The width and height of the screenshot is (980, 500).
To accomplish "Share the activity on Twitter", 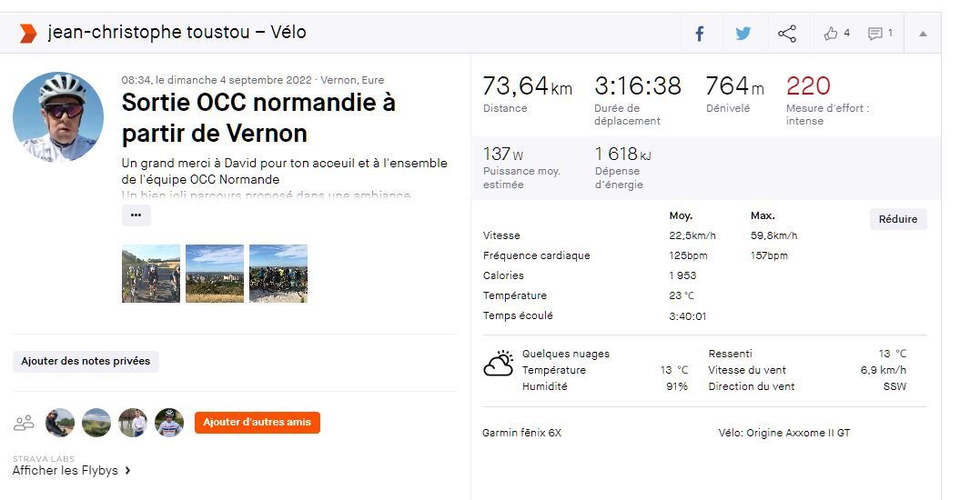I will pyautogui.click(x=743, y=34).
